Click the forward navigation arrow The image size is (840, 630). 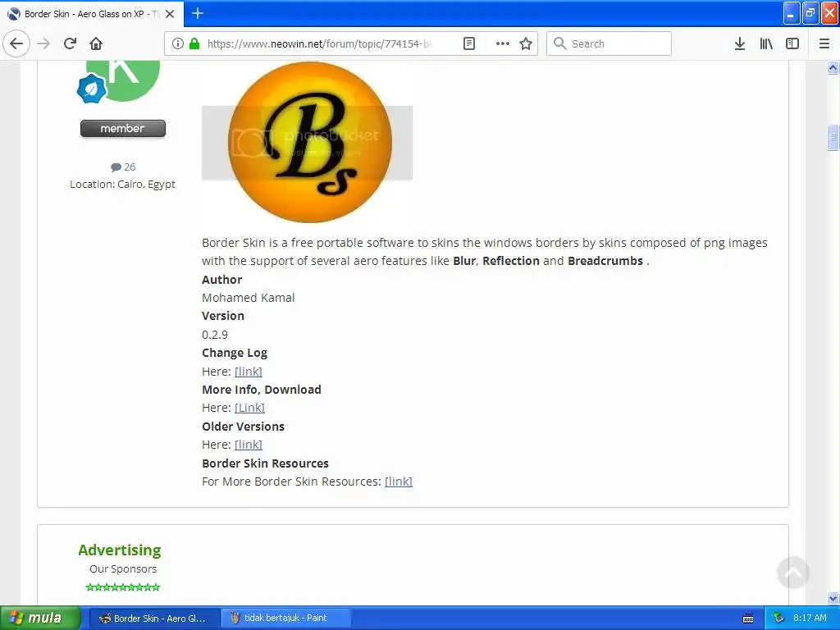[44, 43]
